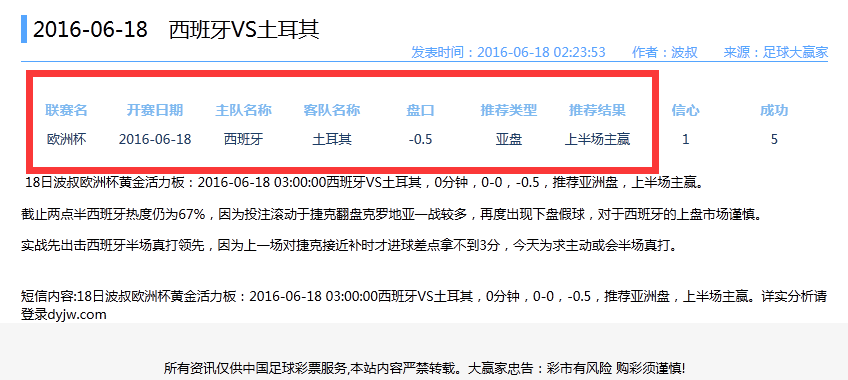The width and height of the screenshot is (848, 380).
Task: Click the publish time 2016-06-18 02:23:53
Action: point(541,52)
